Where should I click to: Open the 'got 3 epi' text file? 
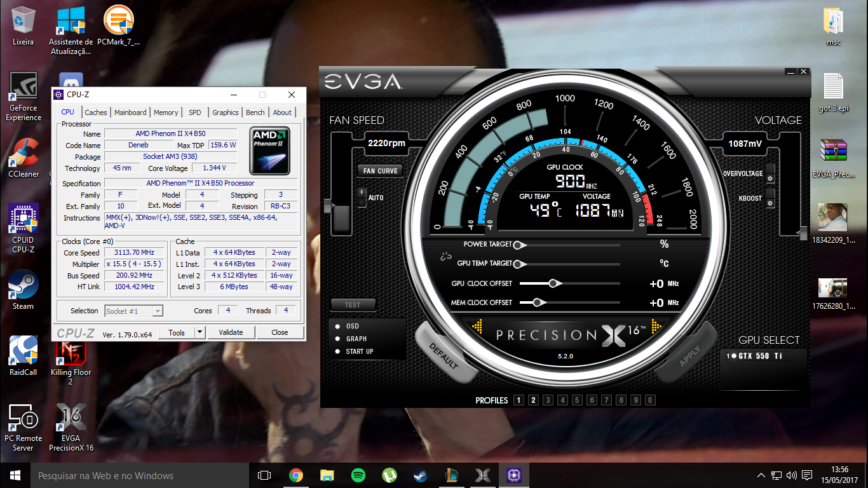click(x=833, y=93)
